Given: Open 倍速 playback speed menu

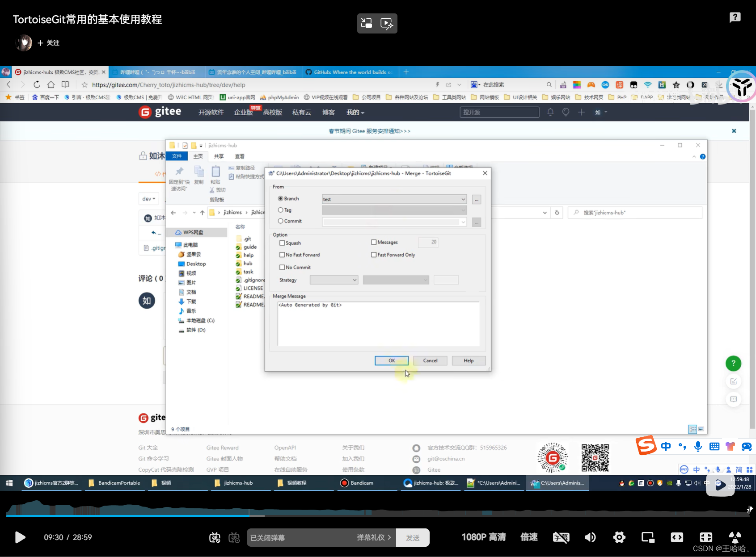Looking at the screenshot, I should coord(529,537).
